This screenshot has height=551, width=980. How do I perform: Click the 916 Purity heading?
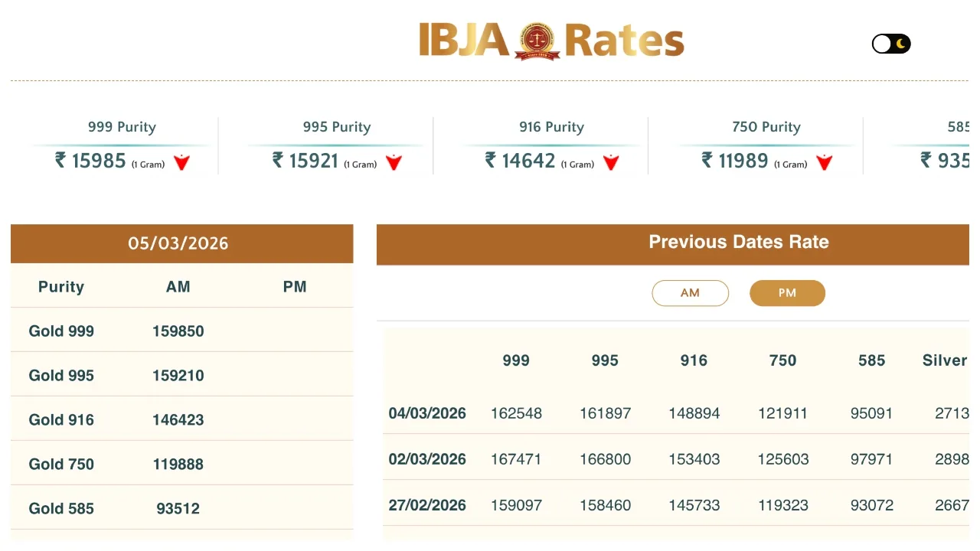(x=551, y=127)
